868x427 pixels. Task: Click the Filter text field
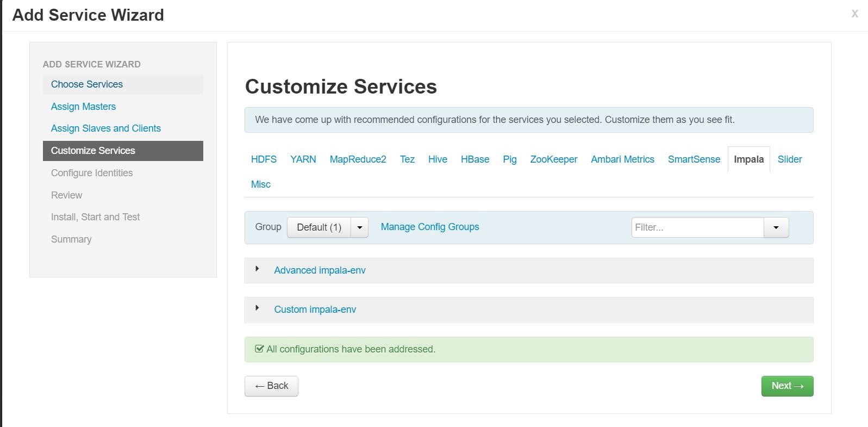point(698,227)
